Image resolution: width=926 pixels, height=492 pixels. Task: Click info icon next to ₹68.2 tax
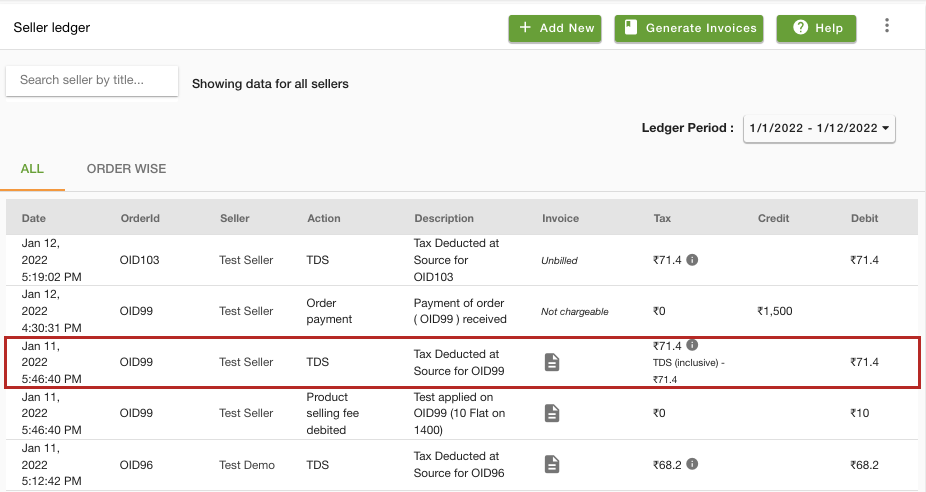pyautogui.click(x=692, y=464)
